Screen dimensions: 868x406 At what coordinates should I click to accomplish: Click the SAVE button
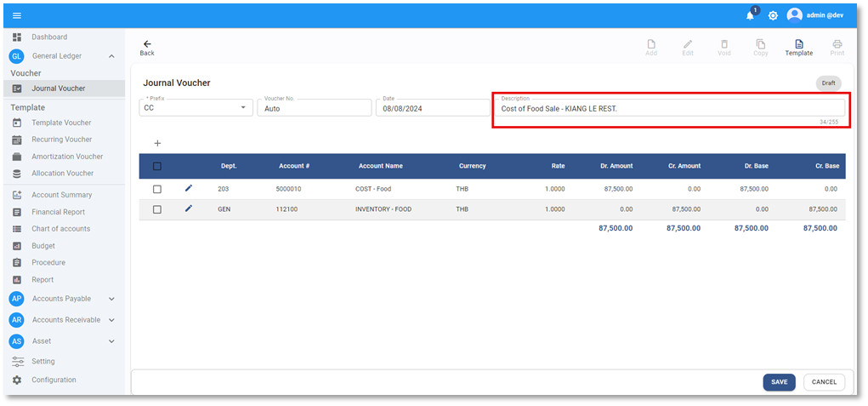tap(779, 382)
